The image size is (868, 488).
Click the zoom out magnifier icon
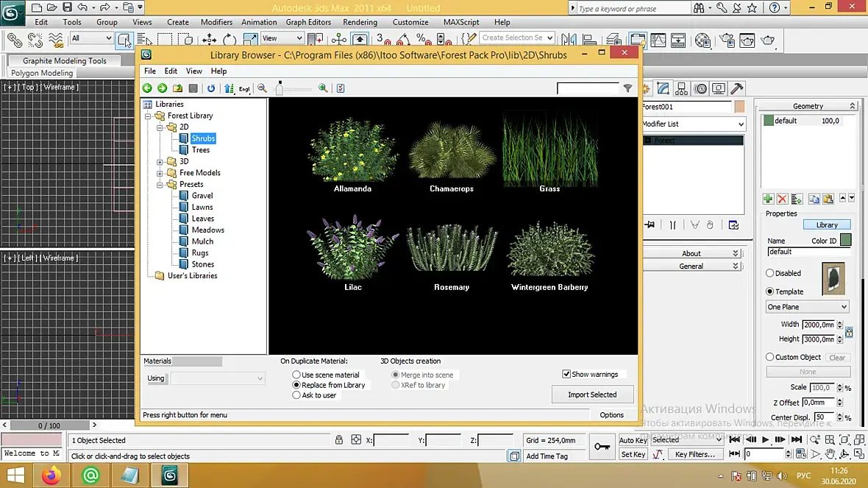pos(262,88)
